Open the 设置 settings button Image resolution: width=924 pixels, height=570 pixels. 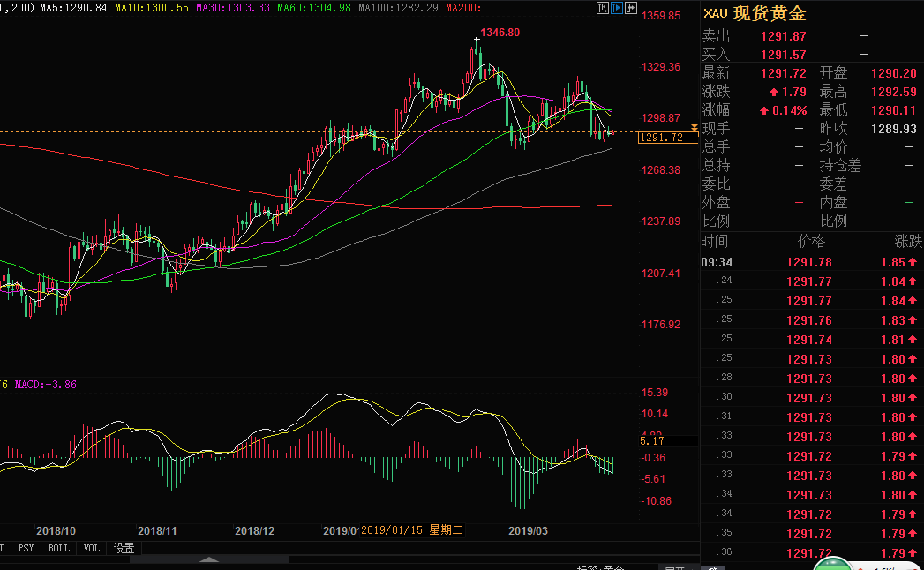124,548
